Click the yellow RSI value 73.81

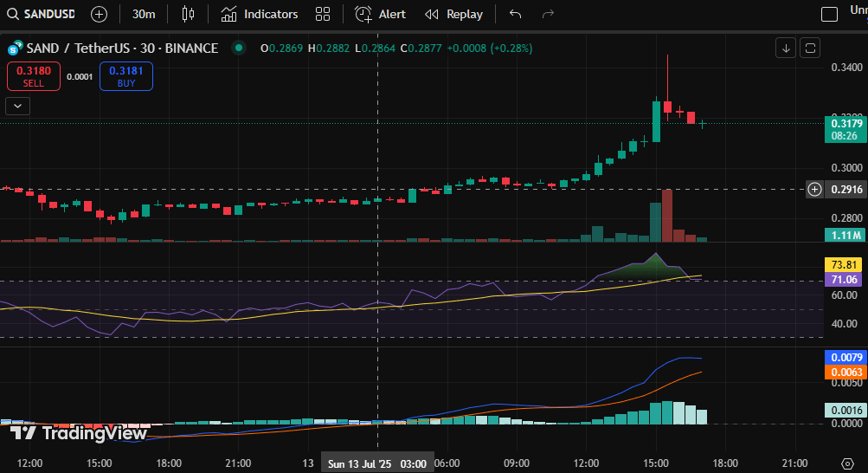click(844, 265)
